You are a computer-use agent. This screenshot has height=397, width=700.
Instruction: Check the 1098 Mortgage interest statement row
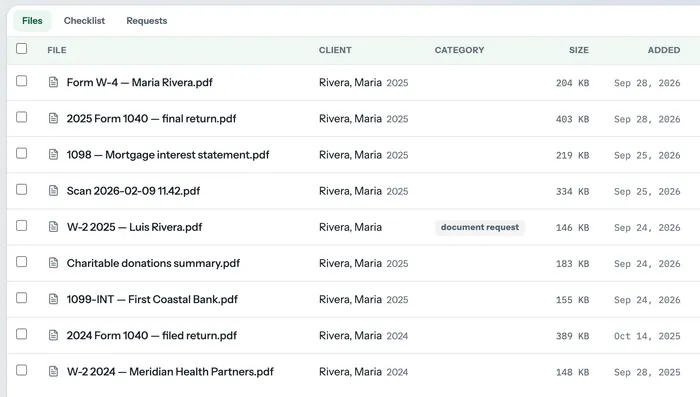click(21, 153)
